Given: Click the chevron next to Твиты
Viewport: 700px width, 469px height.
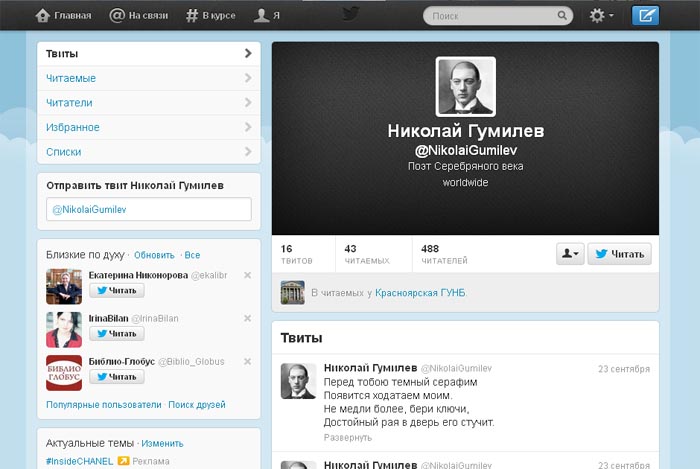Looking at the screenshot, I should coord(248,54).
